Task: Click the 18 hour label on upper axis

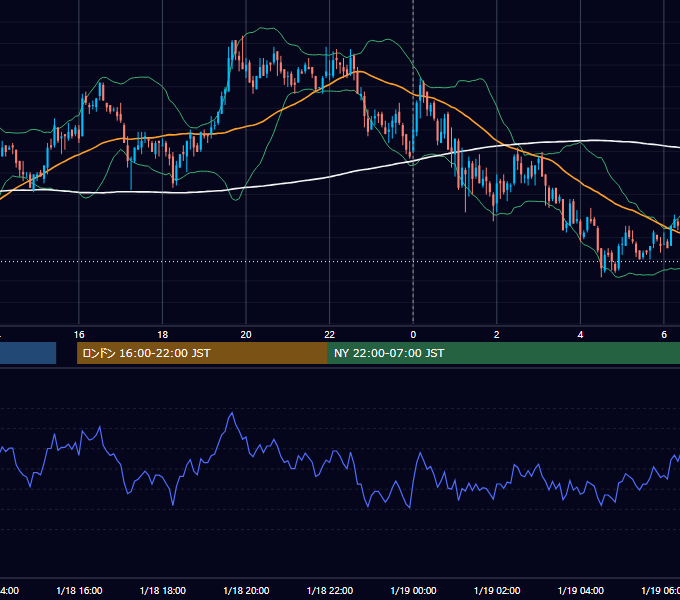Action: point(162,334)
